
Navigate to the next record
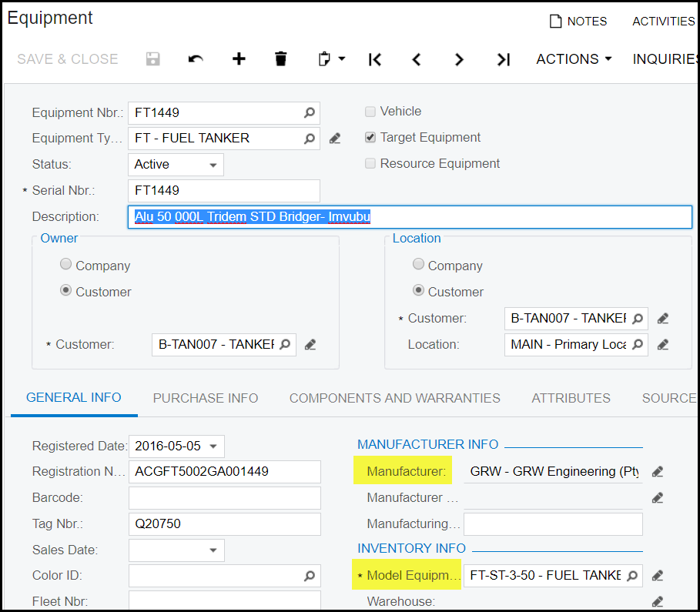tap(460, 59)
